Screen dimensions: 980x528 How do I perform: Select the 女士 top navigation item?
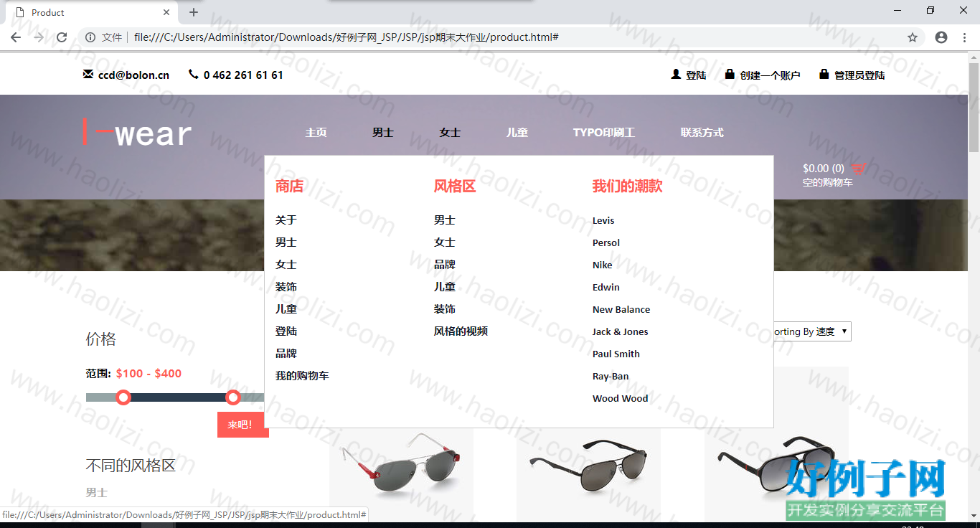click(x=450, y=132)
